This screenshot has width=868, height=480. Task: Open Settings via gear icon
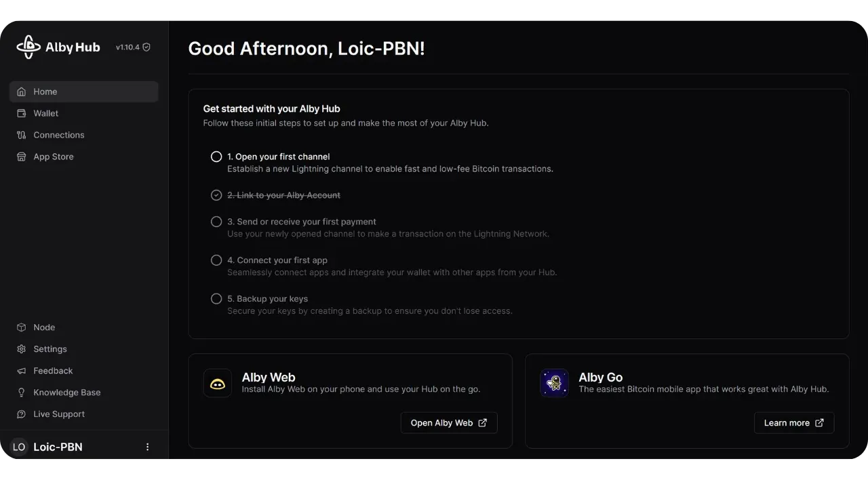(21, 349)
